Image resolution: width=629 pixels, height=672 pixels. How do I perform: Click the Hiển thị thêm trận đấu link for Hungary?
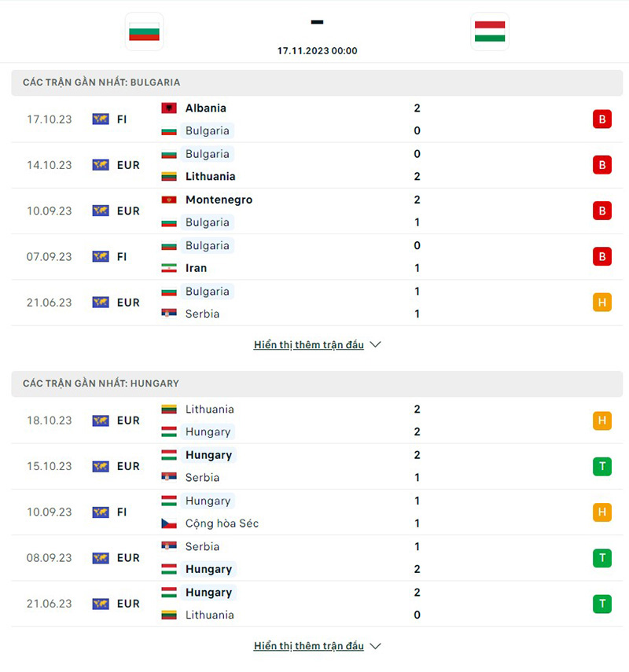click(x=309, y=645)
